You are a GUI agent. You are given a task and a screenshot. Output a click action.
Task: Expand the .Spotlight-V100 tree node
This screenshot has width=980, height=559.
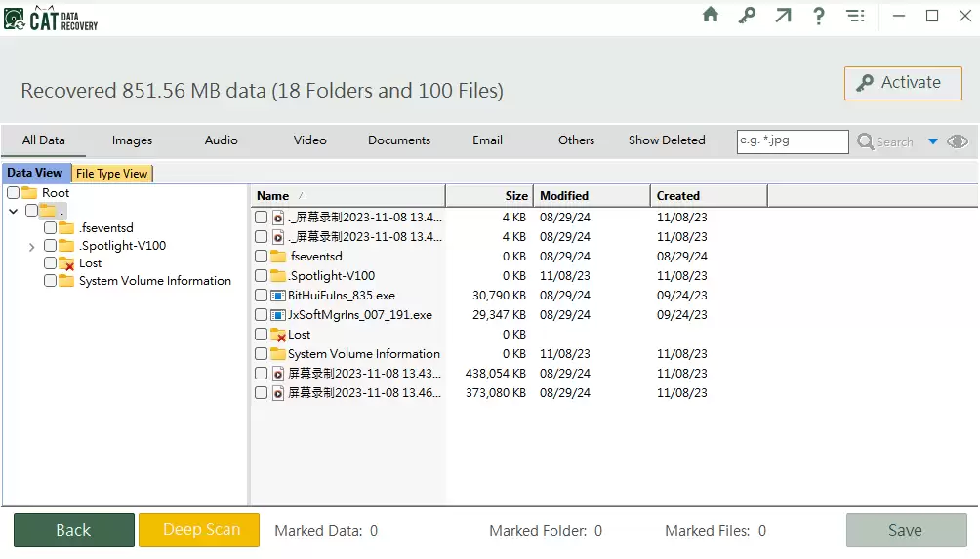(x=32, y=247)
